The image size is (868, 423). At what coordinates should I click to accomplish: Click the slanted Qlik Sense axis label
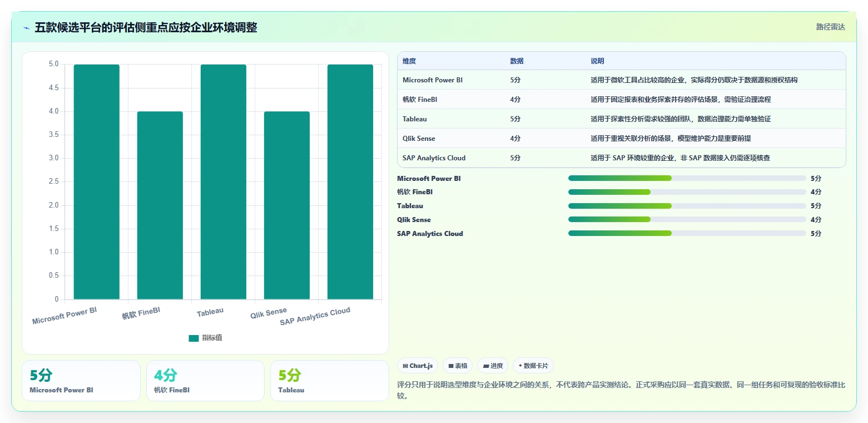point(269,313)
